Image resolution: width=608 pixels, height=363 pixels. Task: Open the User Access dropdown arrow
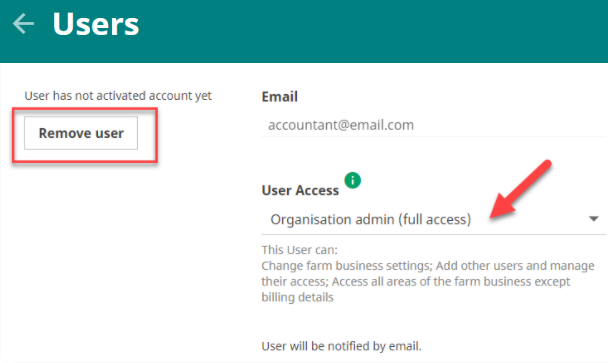(593, 219)
